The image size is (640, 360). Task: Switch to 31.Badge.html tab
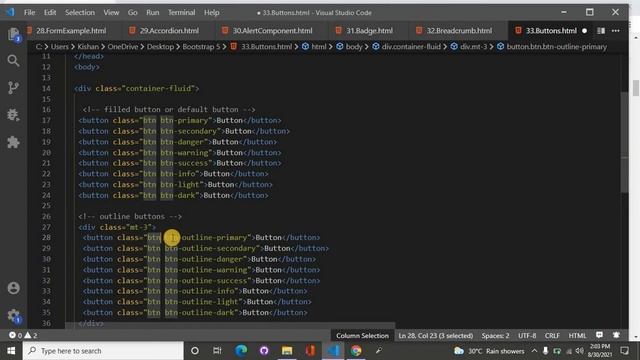(369, 31)
